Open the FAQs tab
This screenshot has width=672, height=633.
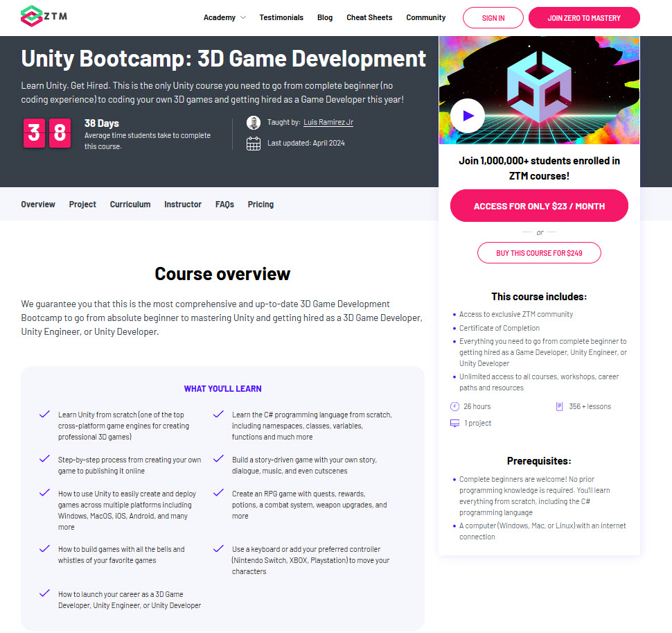(224, 205)
